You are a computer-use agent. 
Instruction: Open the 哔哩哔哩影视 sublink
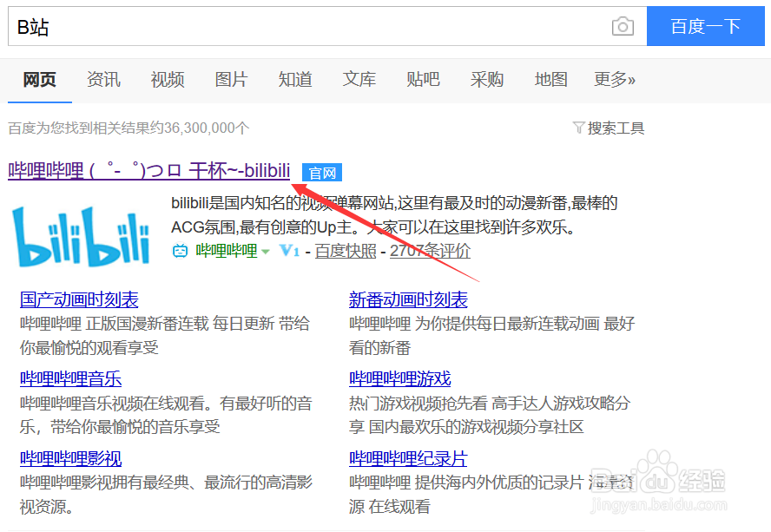coord(71,458)
